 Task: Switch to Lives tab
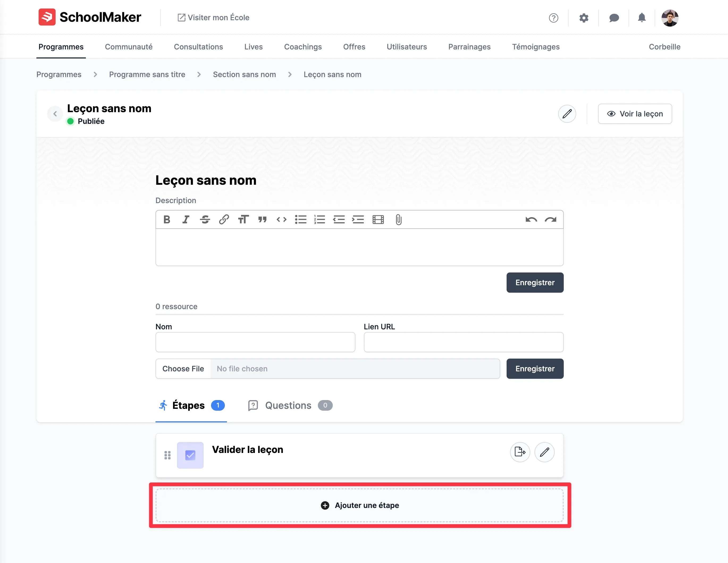click(x=253, y=47)
